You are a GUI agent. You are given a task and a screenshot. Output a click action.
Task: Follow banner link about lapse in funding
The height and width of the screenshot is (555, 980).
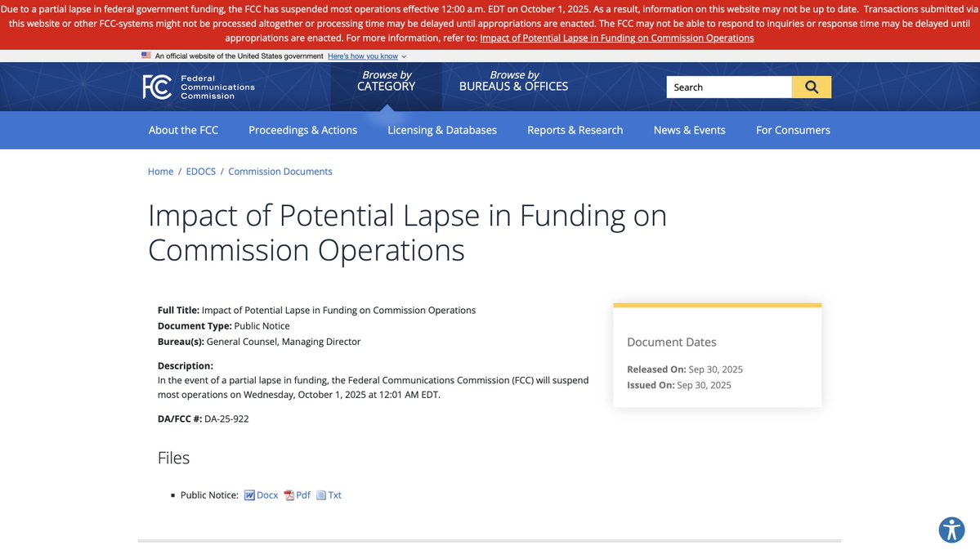(x=617, y=38)
